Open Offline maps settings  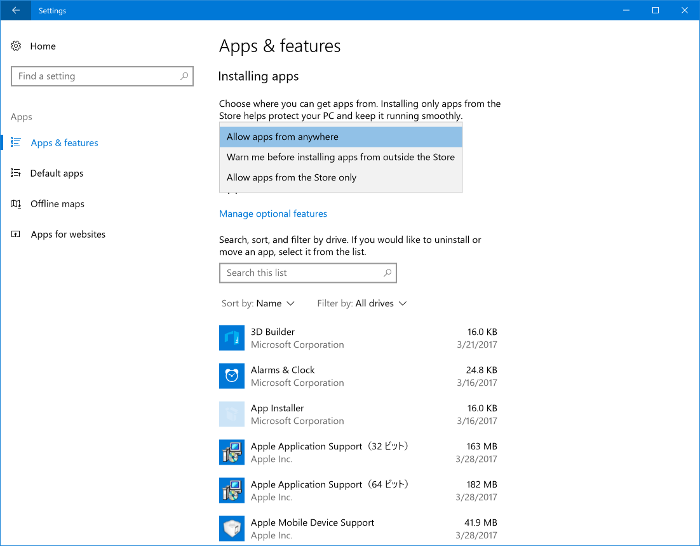tap(57, 204)
